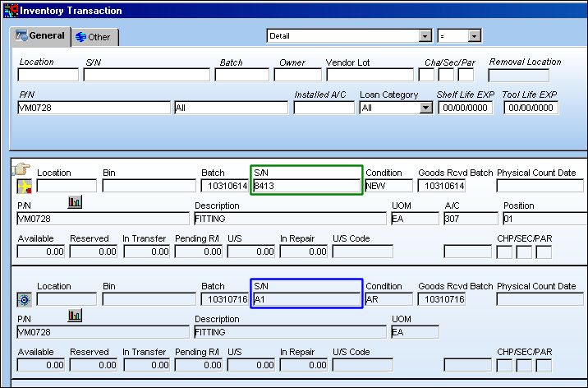This screenshot has height=388, width=588.
Task: Click the S/N field showing A1
Action: (306, 299)
